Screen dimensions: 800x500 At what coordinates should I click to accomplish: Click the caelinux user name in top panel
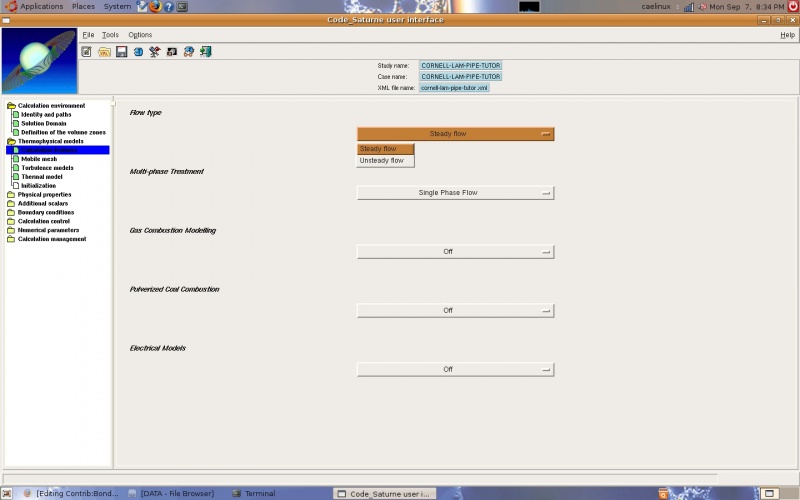click(656, 7)
